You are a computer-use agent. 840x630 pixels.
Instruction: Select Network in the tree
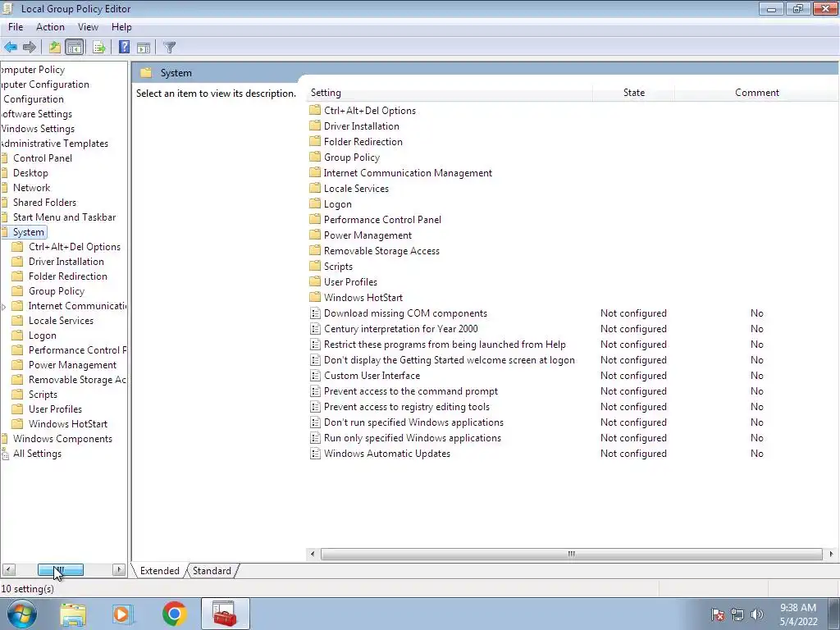[32, 188]
